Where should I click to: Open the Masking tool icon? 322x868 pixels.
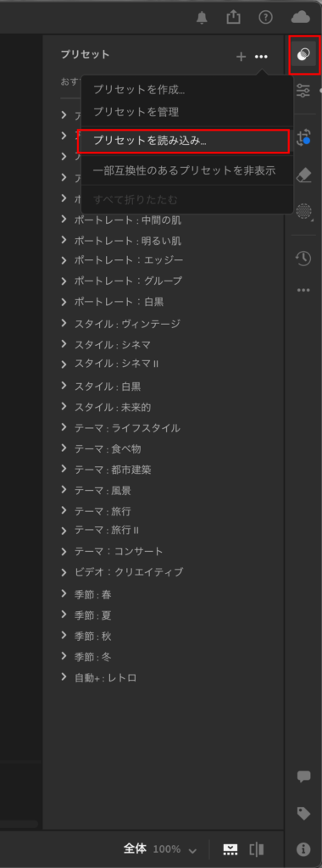point(303,211)
